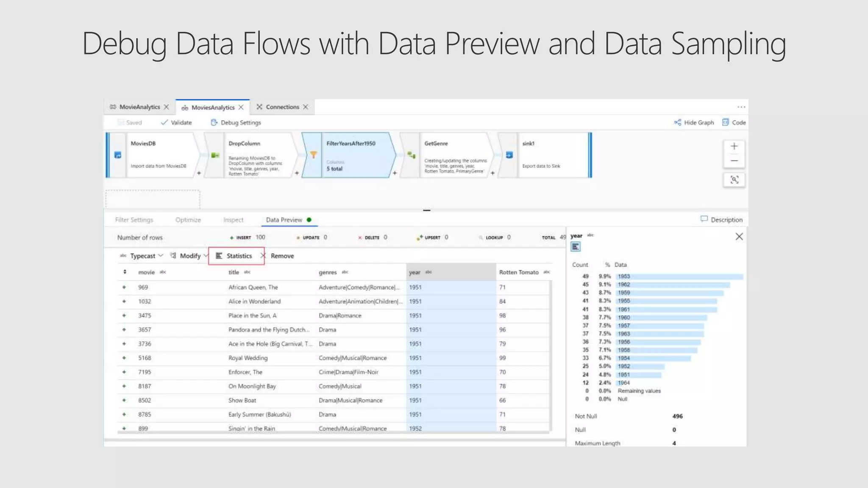Click the filter funnel icon on FilterYearsAfter1950

click(x=313, y=155)
